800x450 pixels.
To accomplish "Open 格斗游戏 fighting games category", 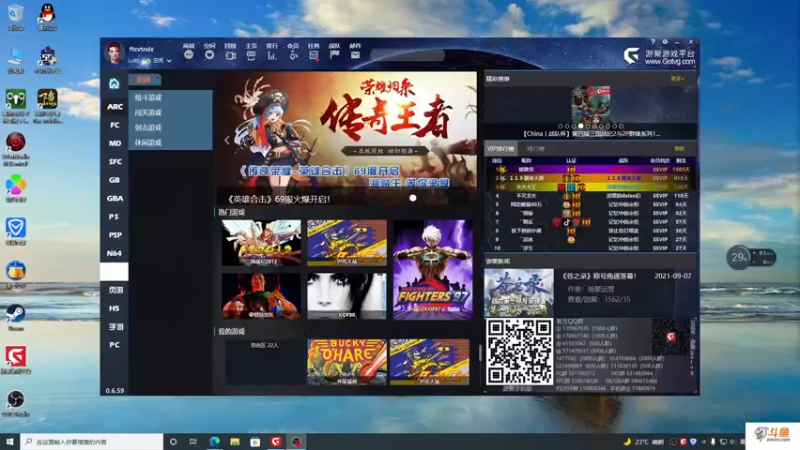I will pos(171,97).
